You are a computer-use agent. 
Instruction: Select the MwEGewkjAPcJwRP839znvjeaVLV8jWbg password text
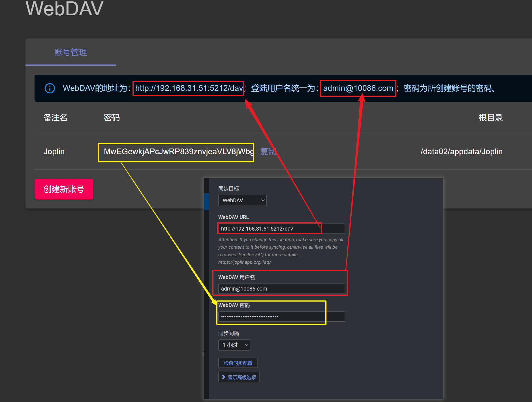[179, 152]
